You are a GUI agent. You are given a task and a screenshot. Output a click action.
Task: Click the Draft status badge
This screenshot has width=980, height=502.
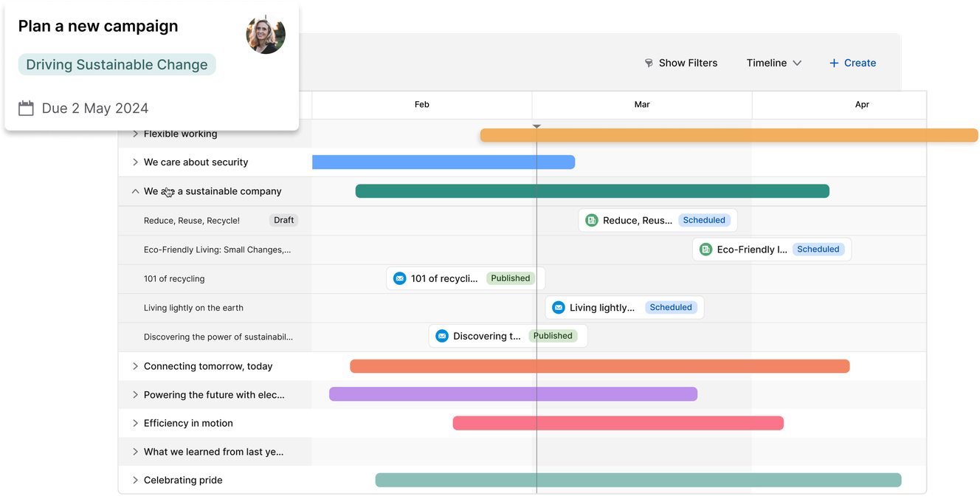pyautogui.click(x=283, y=220)
